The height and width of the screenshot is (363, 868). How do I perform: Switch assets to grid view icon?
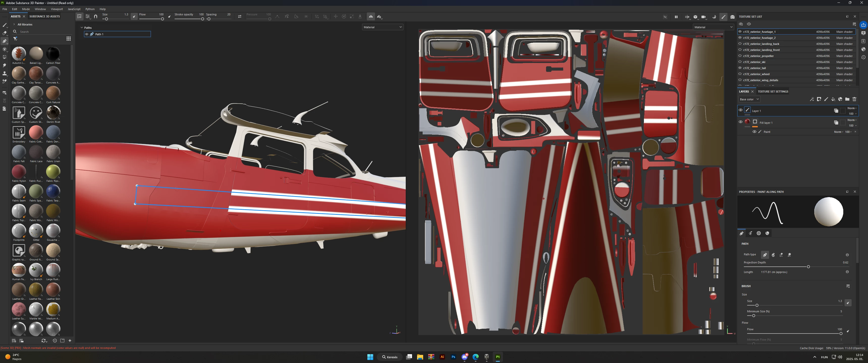68,39
